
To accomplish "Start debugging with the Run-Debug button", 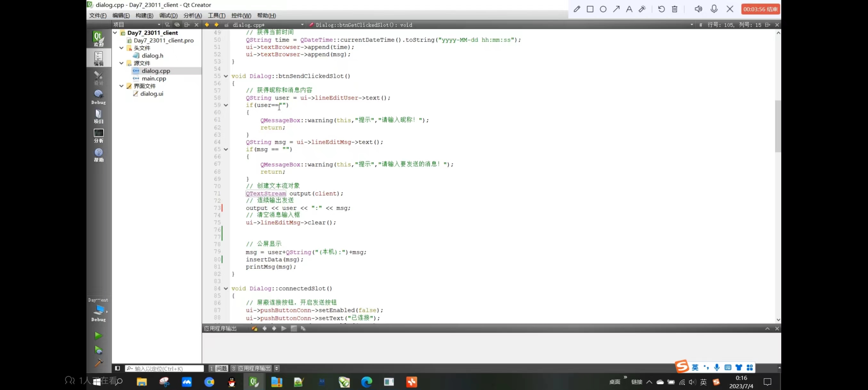I will (98, 350).
